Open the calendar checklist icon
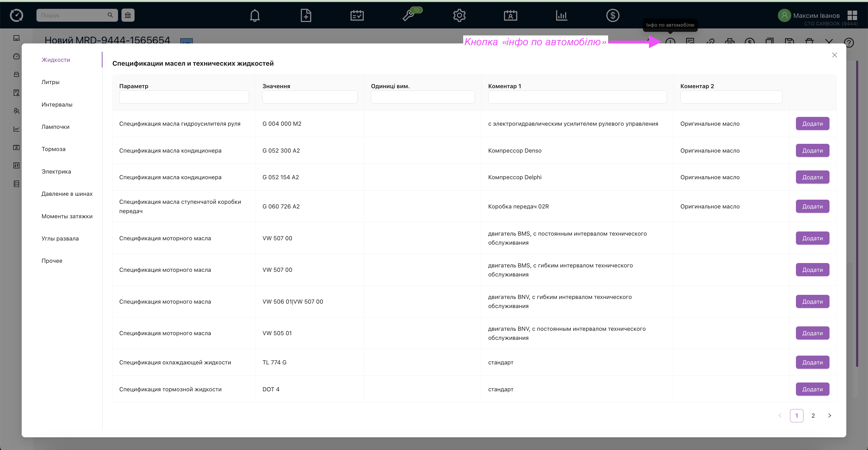The image size is (868, 450). click(x=357, y=16)
